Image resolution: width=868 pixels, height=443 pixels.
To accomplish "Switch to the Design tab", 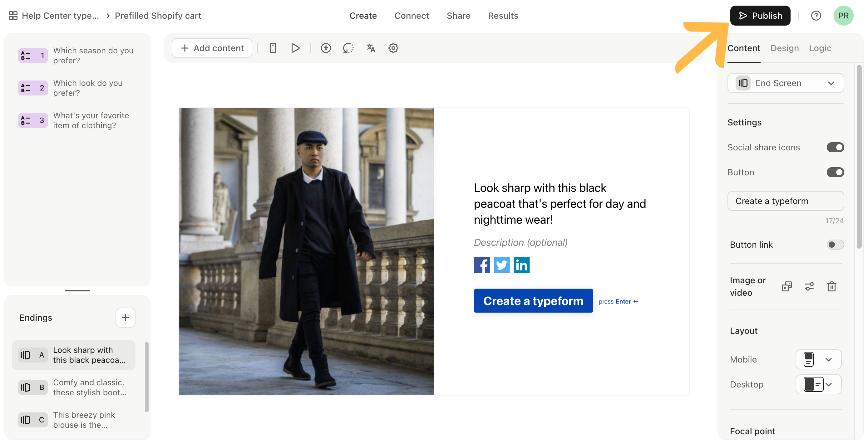I will [784, 48].
